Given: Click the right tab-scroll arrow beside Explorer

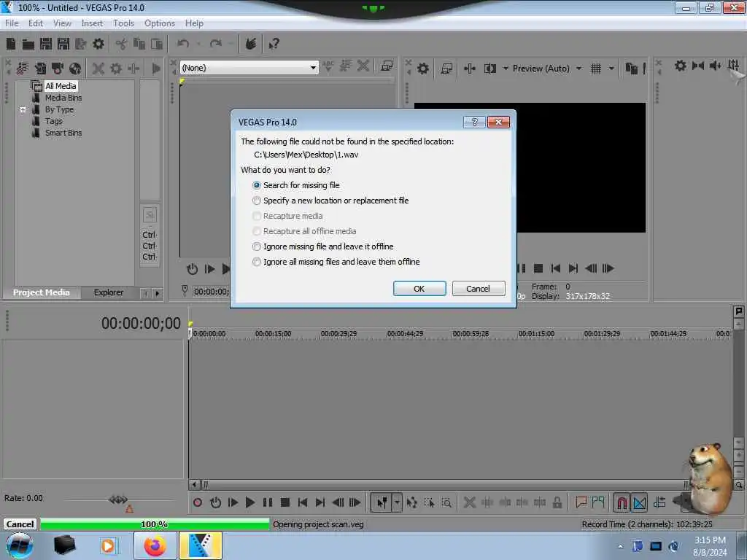Looking at the screenshot, I should tap(158, 293).
